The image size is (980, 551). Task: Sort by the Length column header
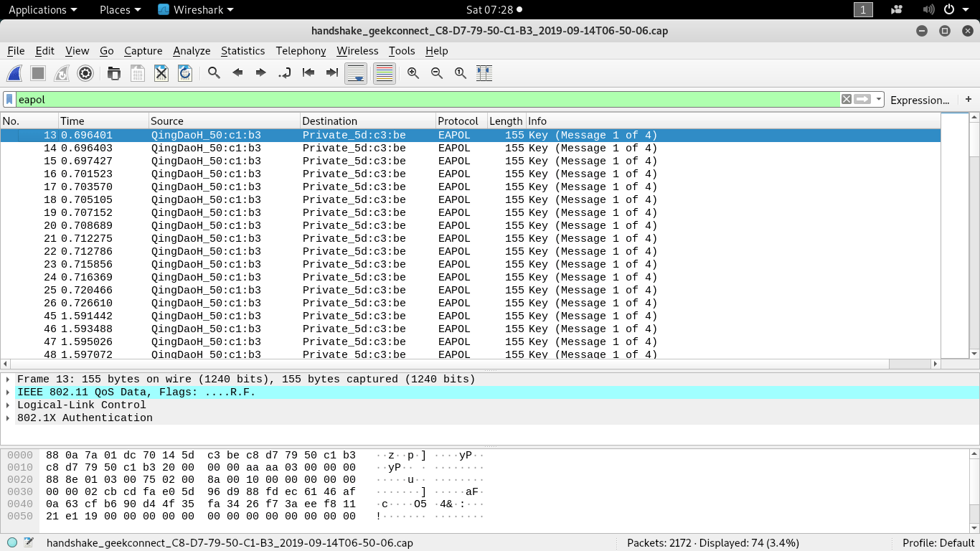(507, 121)
